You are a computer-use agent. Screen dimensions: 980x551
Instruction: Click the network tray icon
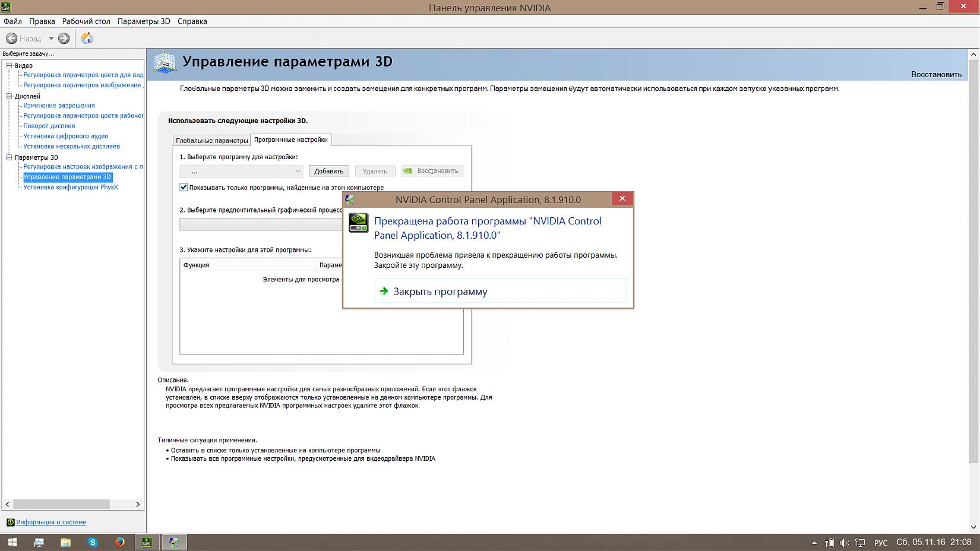[x=859, y=543]
